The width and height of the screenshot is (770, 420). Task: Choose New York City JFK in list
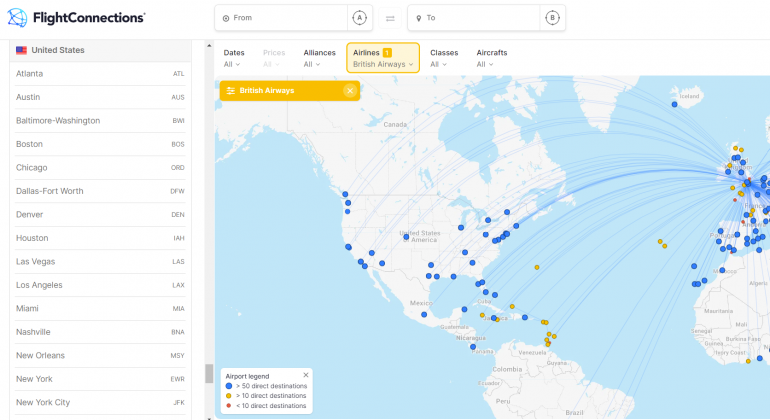point(100,402)
